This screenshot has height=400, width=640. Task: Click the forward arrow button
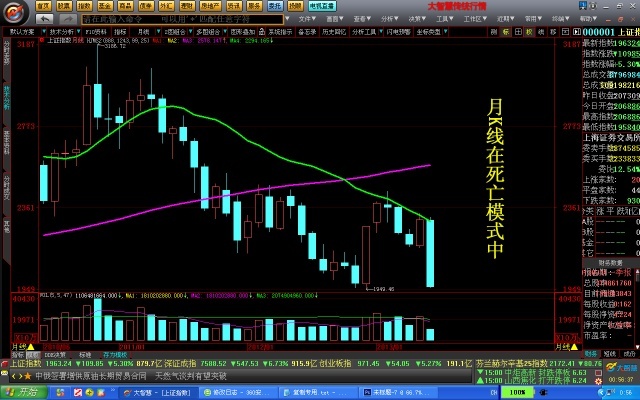[68, 19]
